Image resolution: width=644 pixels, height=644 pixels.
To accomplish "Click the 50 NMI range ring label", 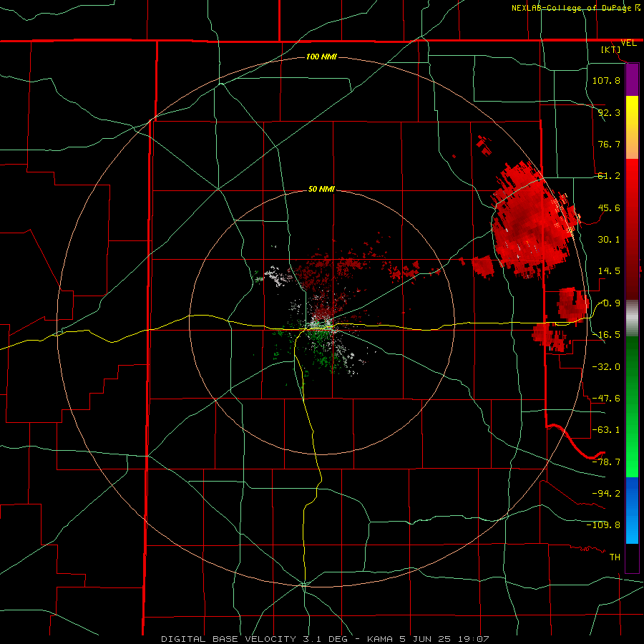I will pyautogui.click(x=321, y=189).
